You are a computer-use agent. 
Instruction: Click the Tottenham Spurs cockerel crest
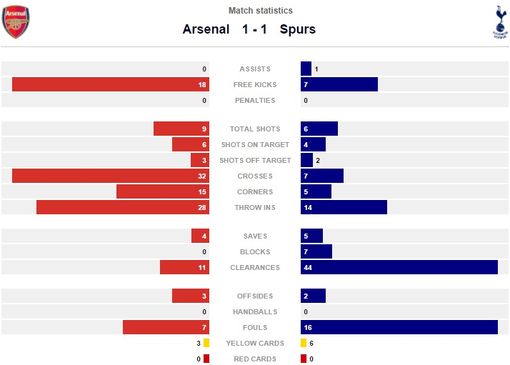click(500, 22)
